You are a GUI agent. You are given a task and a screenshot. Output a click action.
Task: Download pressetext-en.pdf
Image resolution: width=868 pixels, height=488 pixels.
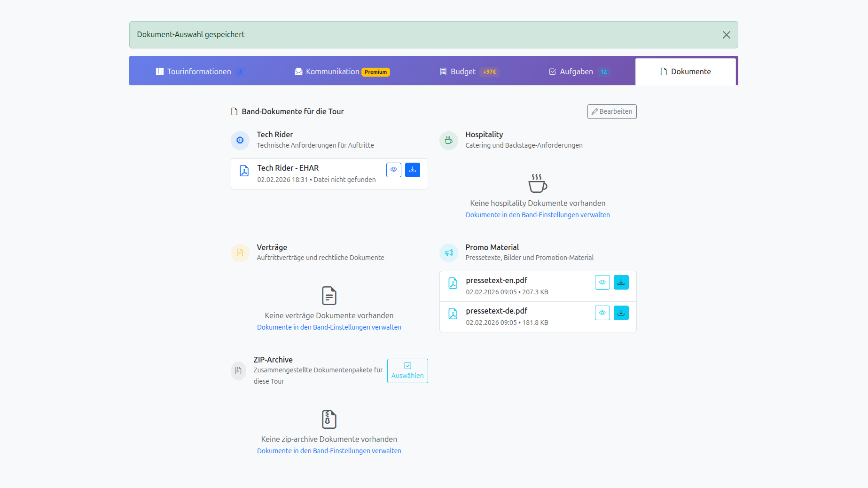(621, 282)
